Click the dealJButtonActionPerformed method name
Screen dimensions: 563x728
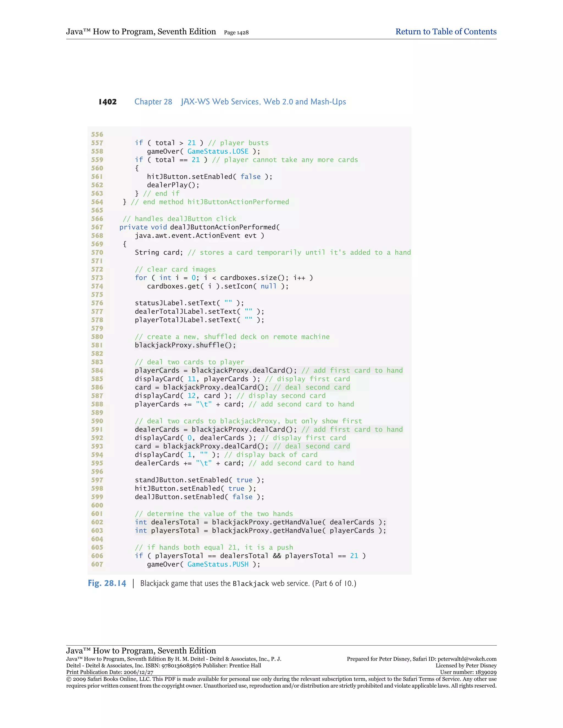[223, 227]
